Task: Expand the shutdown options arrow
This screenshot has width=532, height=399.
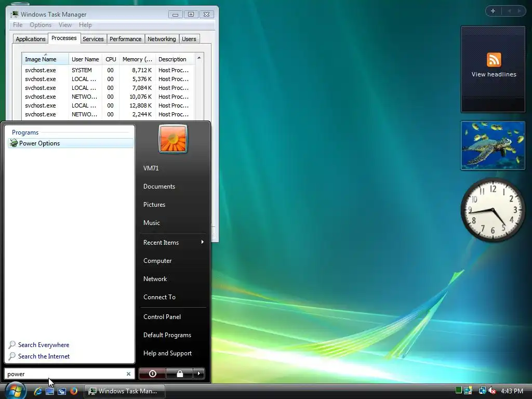Action: point(199,374)
